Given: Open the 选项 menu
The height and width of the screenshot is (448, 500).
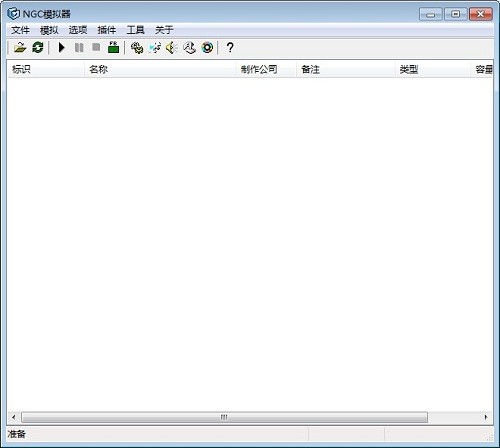Looking at the screenshot, I should coord(78,30).
